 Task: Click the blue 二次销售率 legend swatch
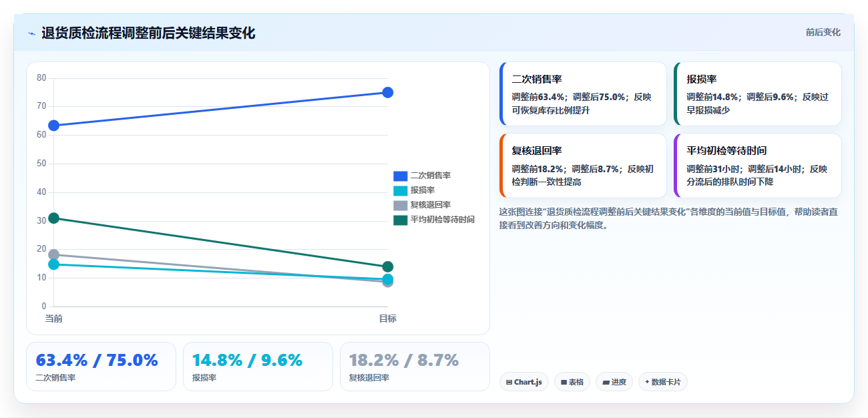(x=400, y=176)
